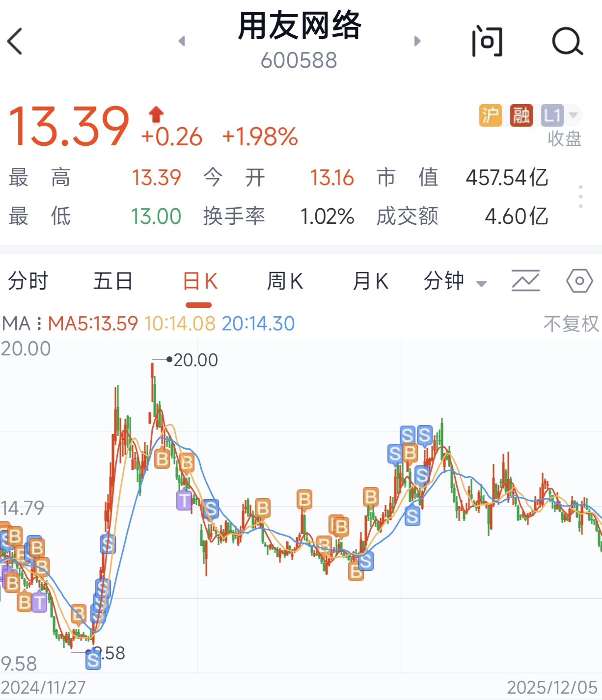Viewport: 602px width, 700px height.
Task: Tap the 用友网络 stock title
Action: [x=300, y=26]
